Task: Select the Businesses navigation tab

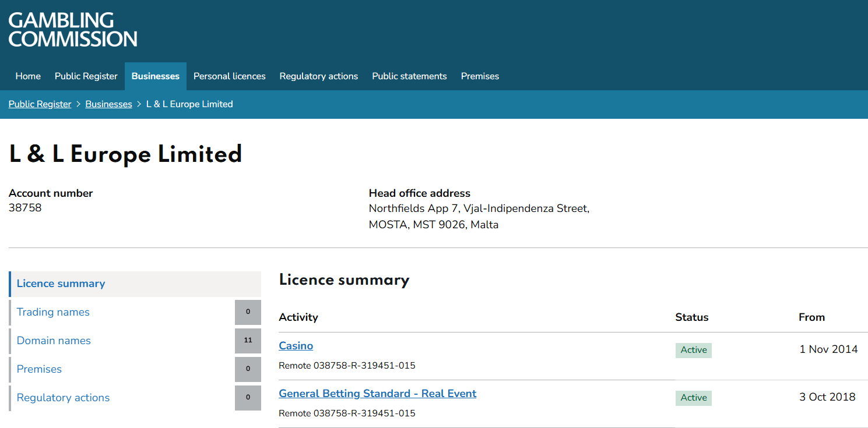Action: tap(156, 76)
